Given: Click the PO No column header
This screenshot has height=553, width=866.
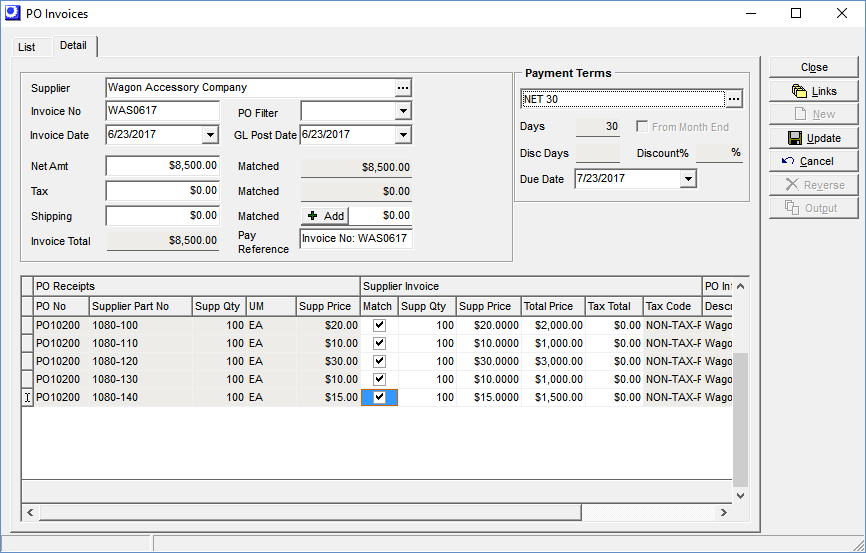Looking at the screenshot, I should [x=61, y=306].
